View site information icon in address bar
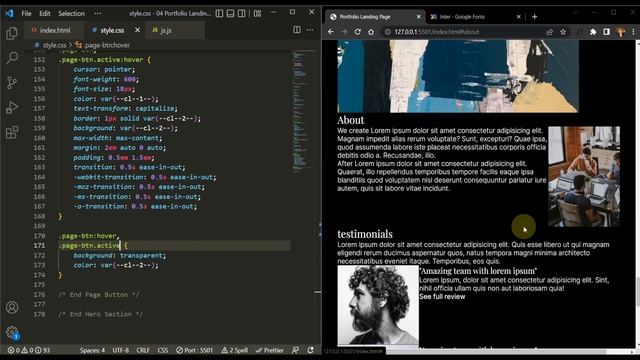 387,32
